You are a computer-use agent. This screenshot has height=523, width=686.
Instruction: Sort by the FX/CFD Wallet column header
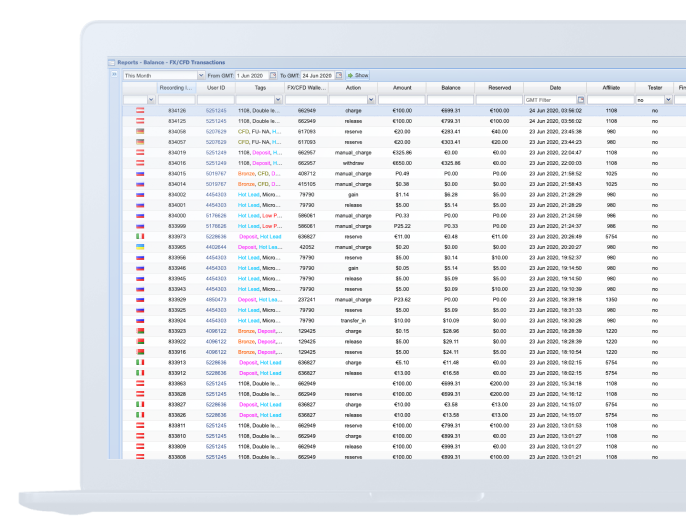(x=306, y=88)
